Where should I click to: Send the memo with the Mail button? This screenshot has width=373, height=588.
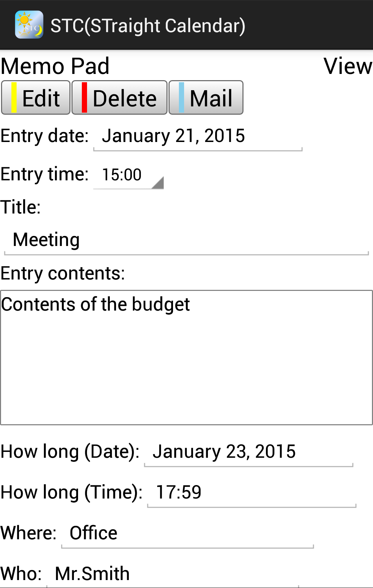pyautogui.click(x=206, y=98)
